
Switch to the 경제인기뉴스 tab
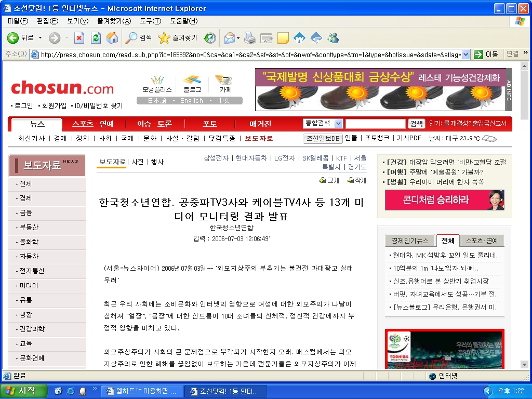pos(410,241)
